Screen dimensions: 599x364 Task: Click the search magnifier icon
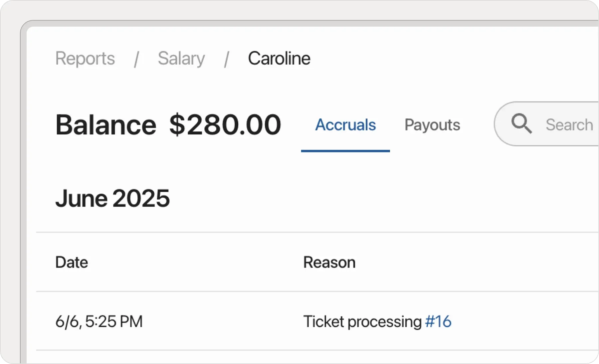(x=522, y=124)
